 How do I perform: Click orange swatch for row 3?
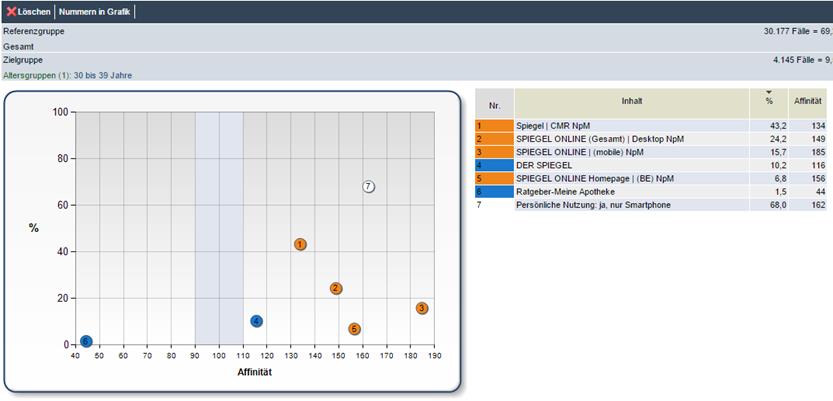pos(495,152)
